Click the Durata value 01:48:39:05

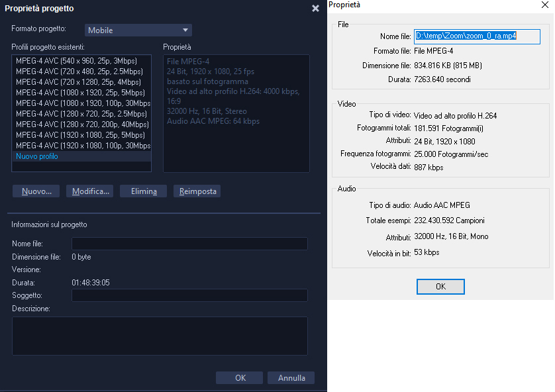tap(91, 283)
